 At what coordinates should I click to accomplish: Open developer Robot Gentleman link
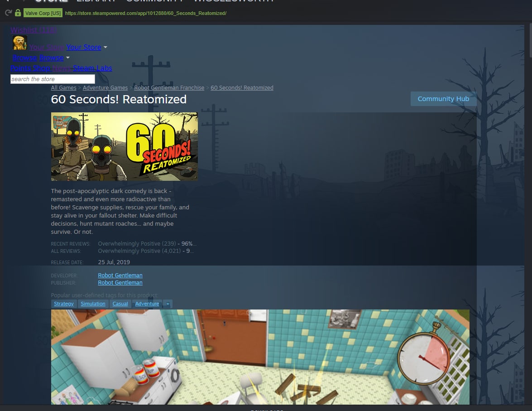[x=120, y=275]
